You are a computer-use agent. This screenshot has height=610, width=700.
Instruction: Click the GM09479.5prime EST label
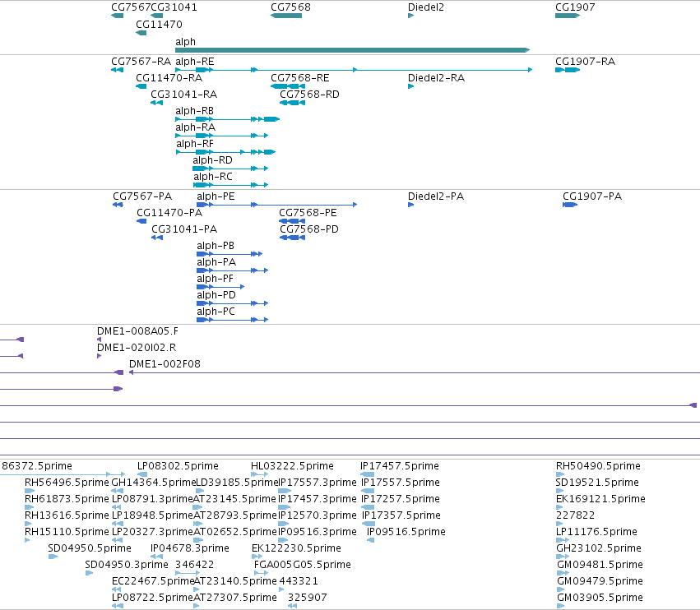coord(600,581)
